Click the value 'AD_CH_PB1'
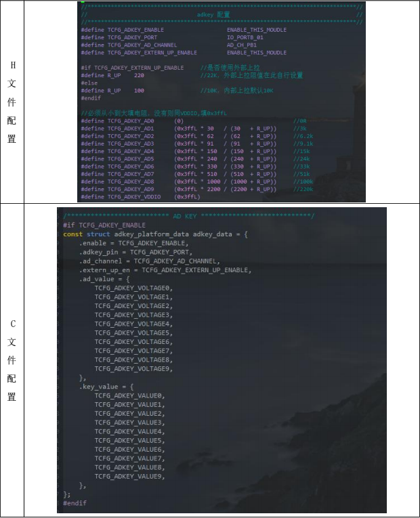 pos(242,45)
